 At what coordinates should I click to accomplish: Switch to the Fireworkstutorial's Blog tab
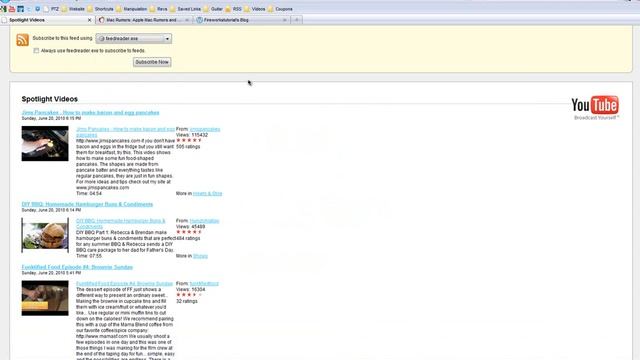(x=242, y=20)
